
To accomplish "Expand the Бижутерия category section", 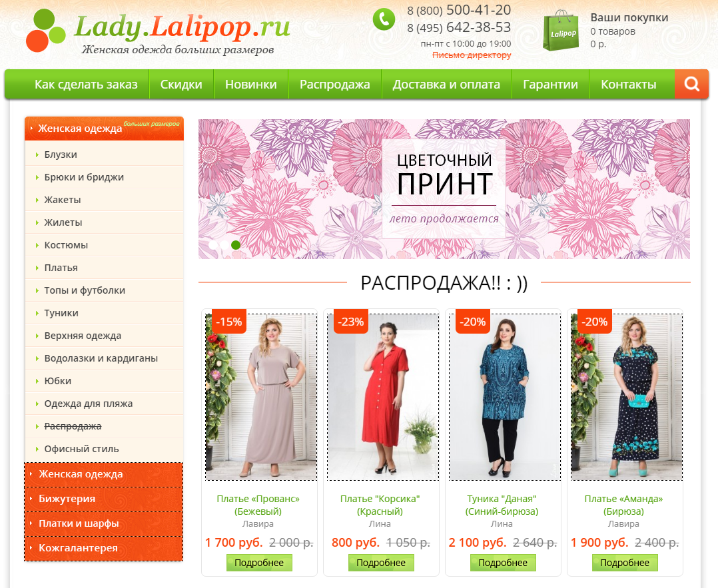I will [103, 499].
